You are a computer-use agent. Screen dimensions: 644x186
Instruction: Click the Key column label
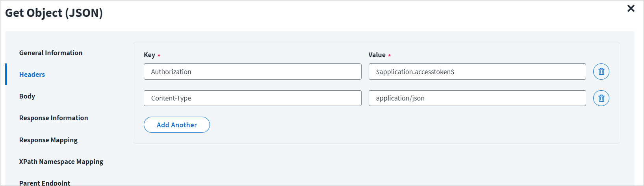pyautogui.click(x=149, y=55)
